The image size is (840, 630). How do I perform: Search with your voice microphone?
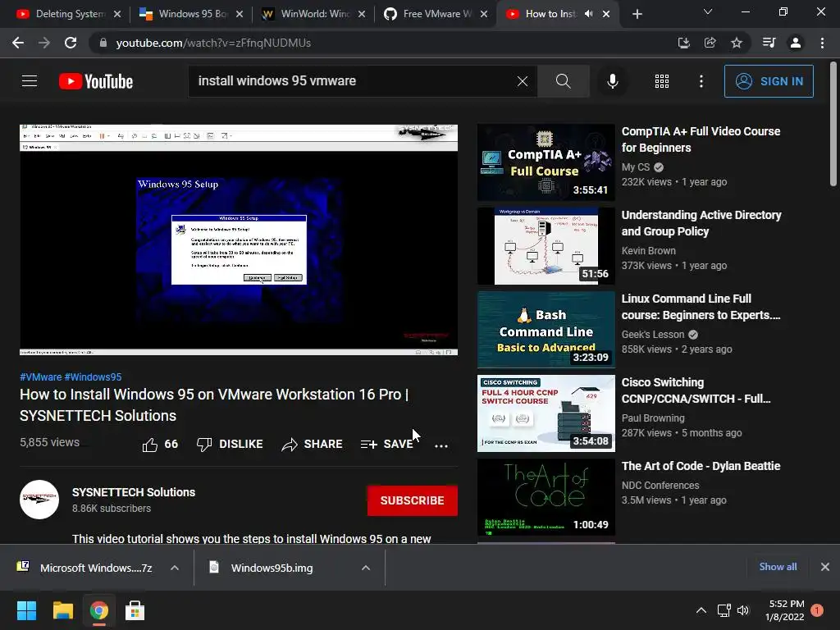coord(613,81)
